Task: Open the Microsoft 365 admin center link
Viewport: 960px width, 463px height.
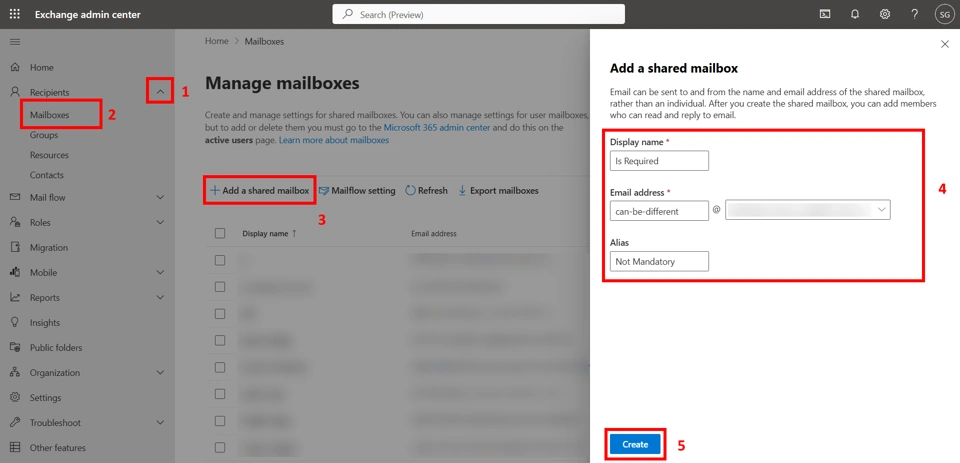Action: [x=438, y=128]
